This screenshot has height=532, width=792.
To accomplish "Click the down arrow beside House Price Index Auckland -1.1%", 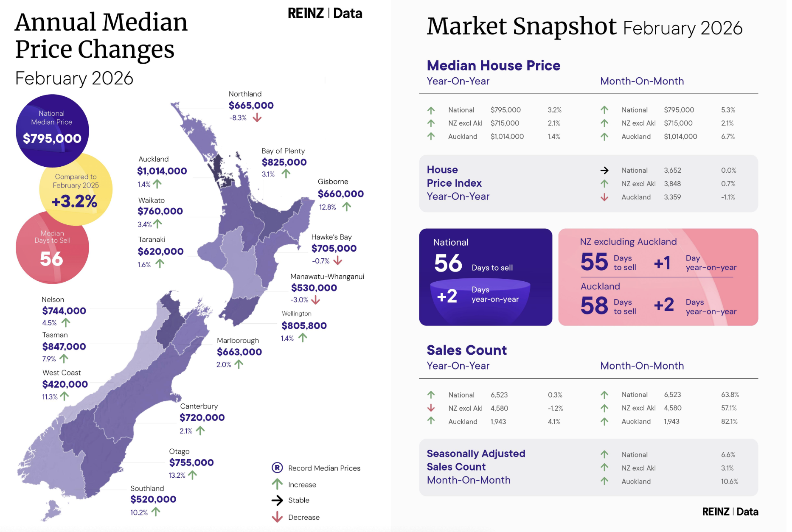I will (604, 197).
